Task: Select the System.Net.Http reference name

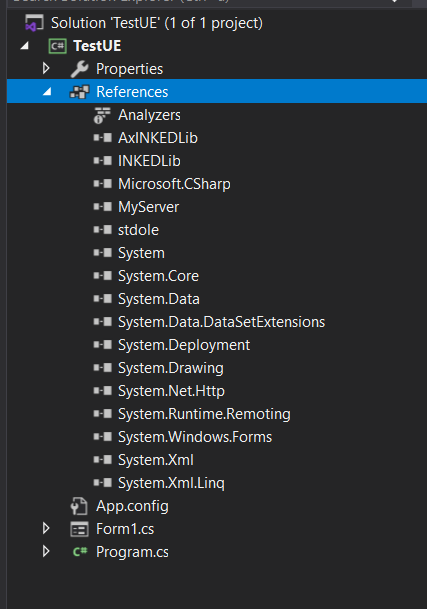Action: pos(171,392)
